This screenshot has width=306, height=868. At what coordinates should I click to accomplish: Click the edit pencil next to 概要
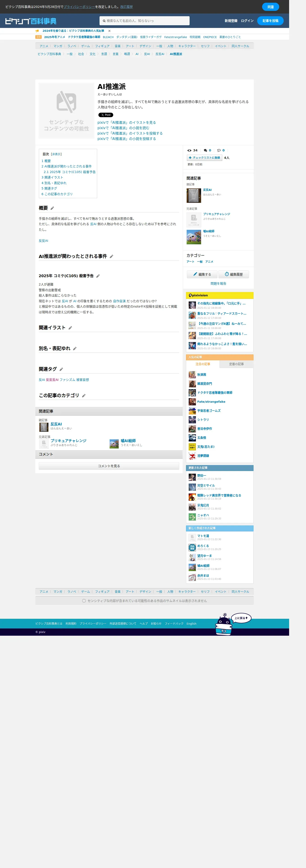[x=52, y=208]
